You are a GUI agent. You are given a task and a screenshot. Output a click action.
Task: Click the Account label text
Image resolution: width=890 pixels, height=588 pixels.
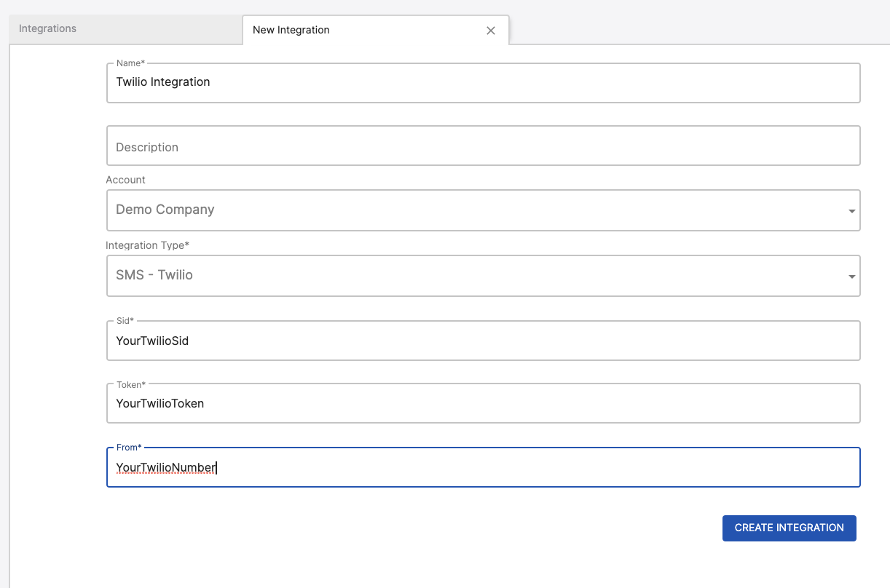click(126, 180)
